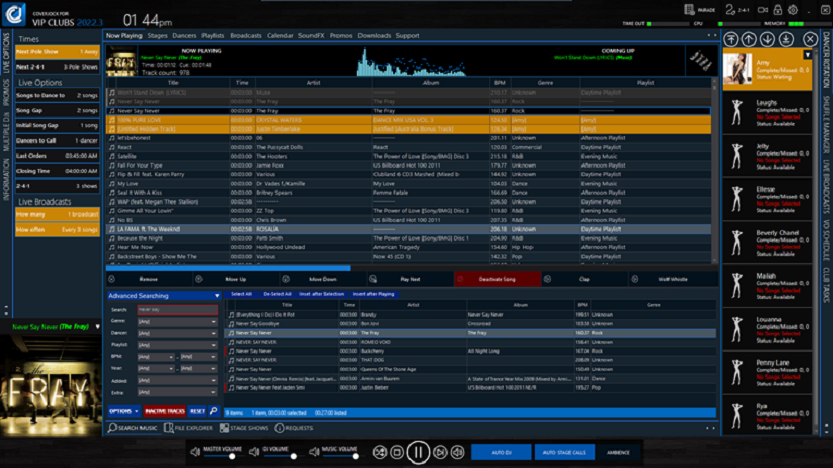The image size is (833, 468).
Task: Switch to Dancers tab
Action: tap(184, 36)
